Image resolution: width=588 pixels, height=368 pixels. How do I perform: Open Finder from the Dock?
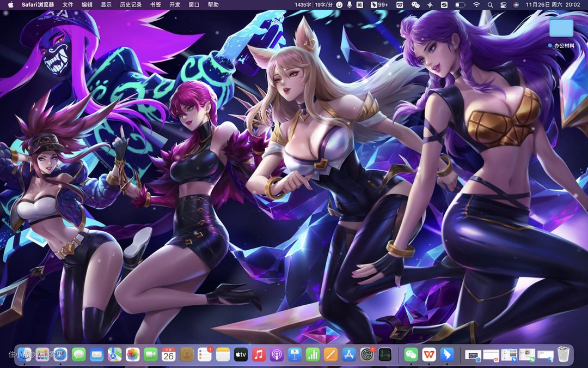(x=24, y=354)
